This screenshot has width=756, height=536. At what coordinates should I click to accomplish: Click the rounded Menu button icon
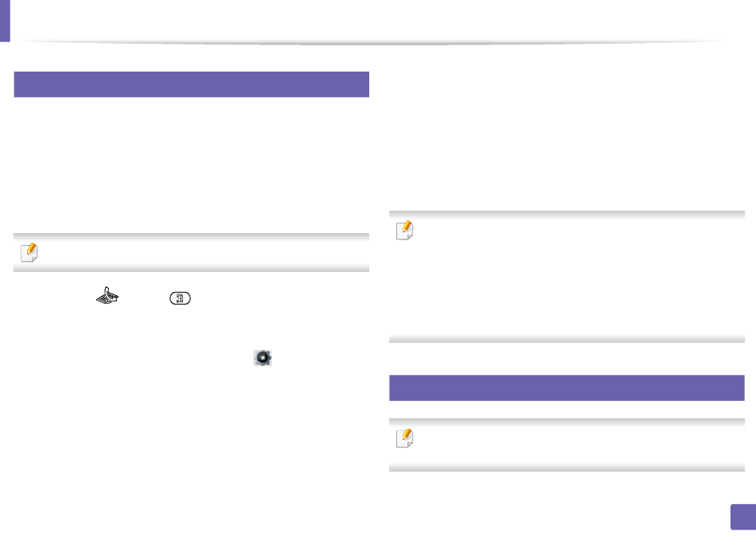click(181, 299)
